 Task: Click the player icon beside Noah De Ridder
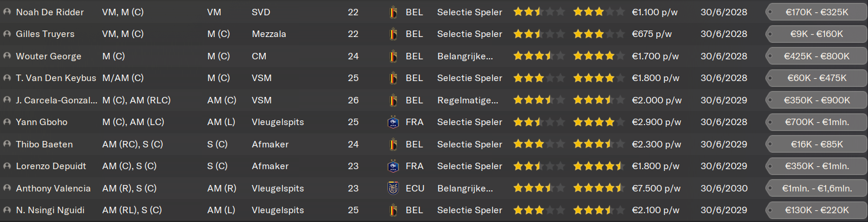7,12
